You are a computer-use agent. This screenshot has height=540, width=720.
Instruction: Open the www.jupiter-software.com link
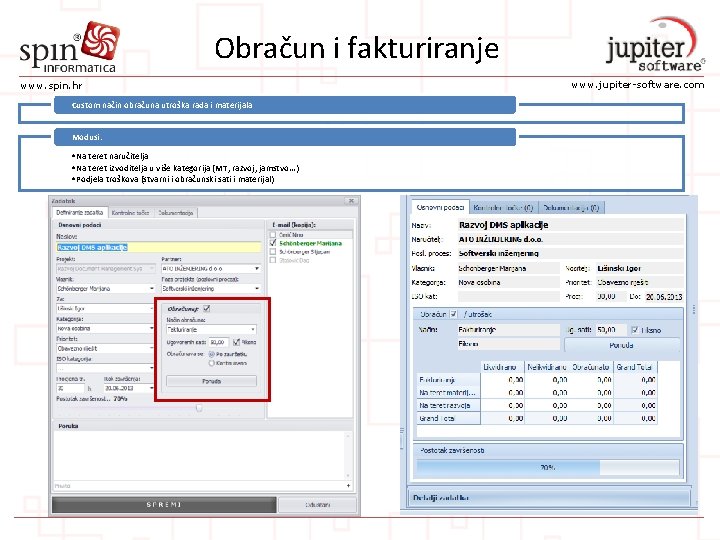(637, 85)
